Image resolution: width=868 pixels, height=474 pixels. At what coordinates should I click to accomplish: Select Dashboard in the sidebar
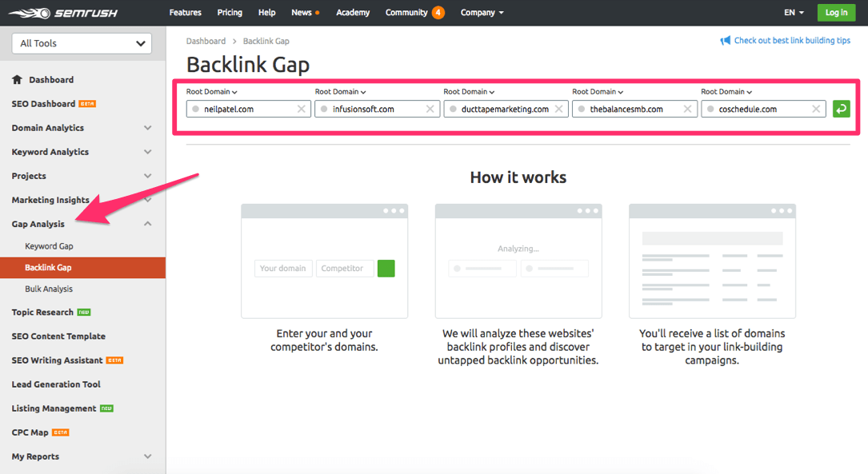[51, 80]
